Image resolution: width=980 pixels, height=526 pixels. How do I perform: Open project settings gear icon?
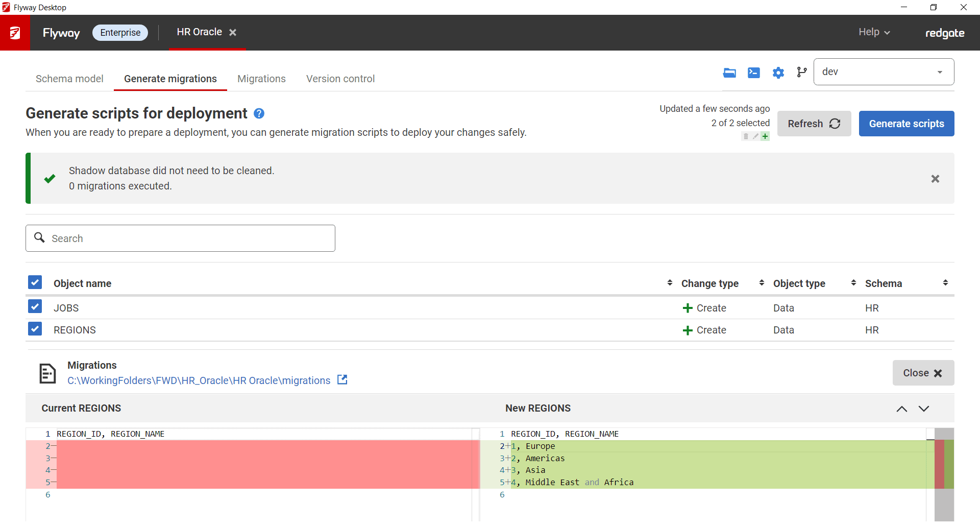point(778,73)
